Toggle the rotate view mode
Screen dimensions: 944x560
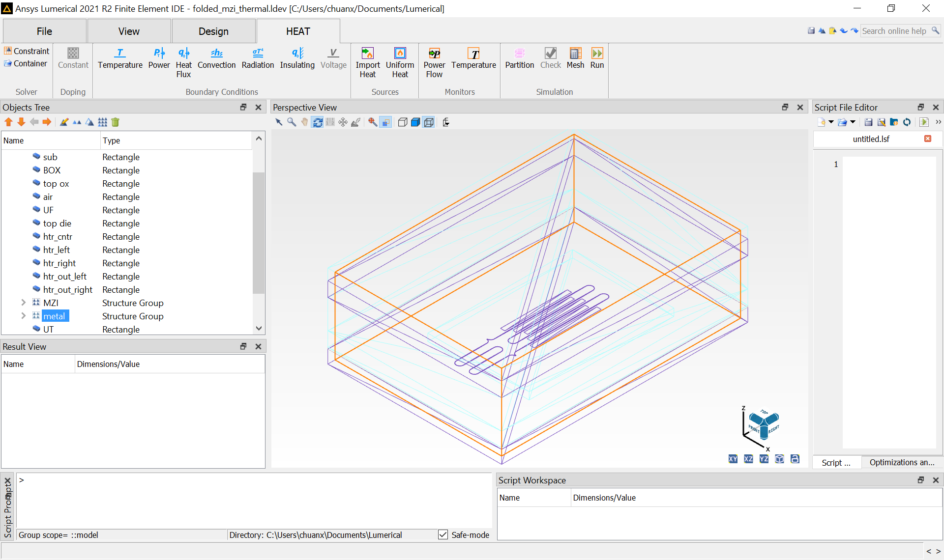(318, 122)
